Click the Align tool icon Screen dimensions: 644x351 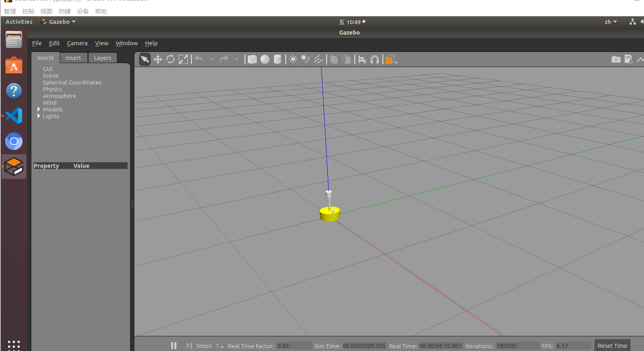click(362, 59)
